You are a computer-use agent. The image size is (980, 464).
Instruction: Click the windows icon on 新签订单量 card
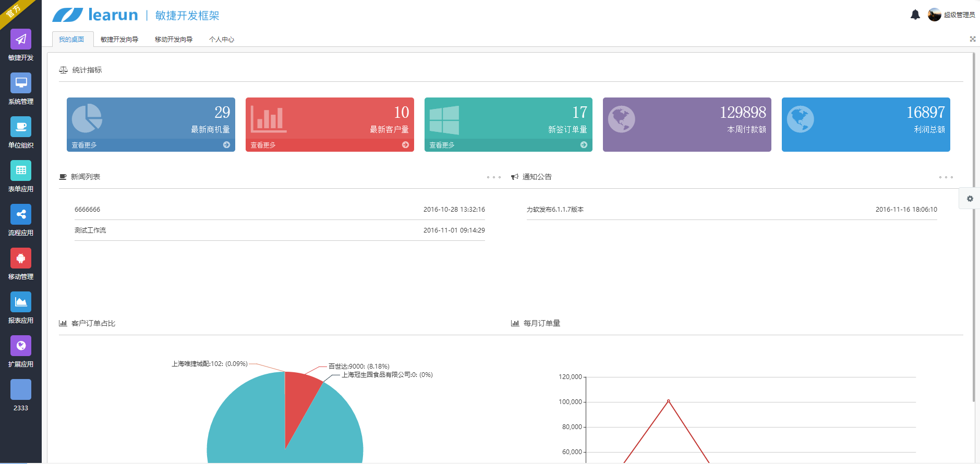point(444,120)
